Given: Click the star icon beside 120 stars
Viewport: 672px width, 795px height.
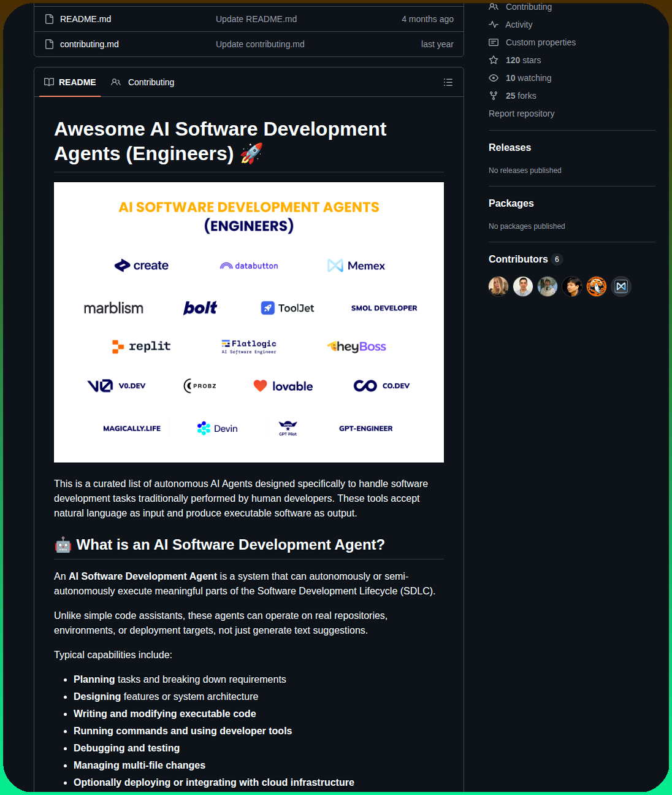Looking at the screenshot, I should point(494,60).
